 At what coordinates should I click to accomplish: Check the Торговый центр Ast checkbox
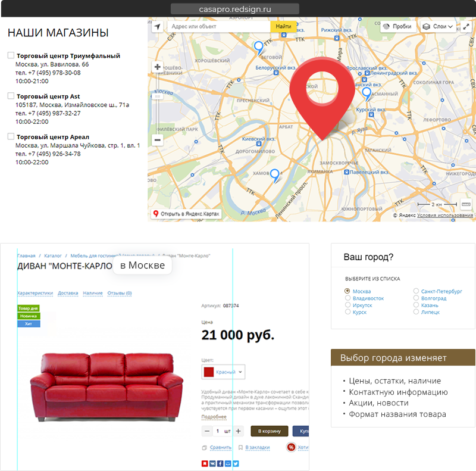coord(11,96)
